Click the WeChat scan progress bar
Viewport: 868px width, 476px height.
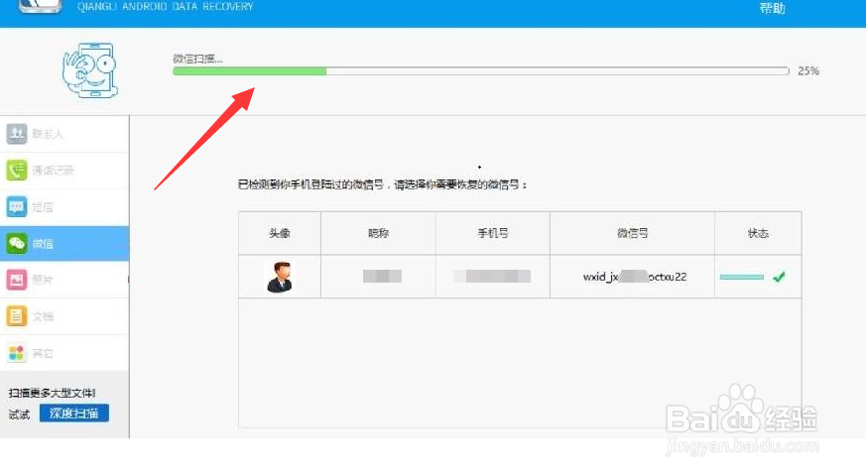click(x=480, y=70)
